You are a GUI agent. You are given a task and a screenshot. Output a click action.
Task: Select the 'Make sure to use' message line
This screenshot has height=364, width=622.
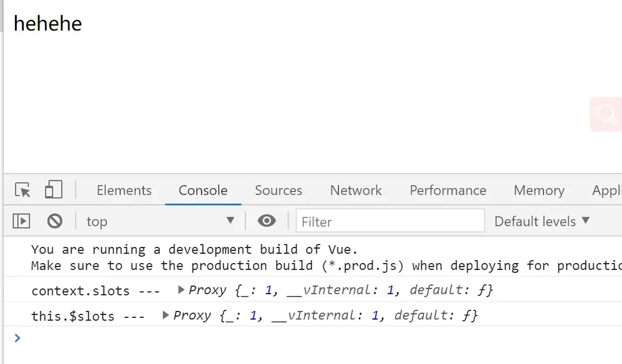pos(326,266)
